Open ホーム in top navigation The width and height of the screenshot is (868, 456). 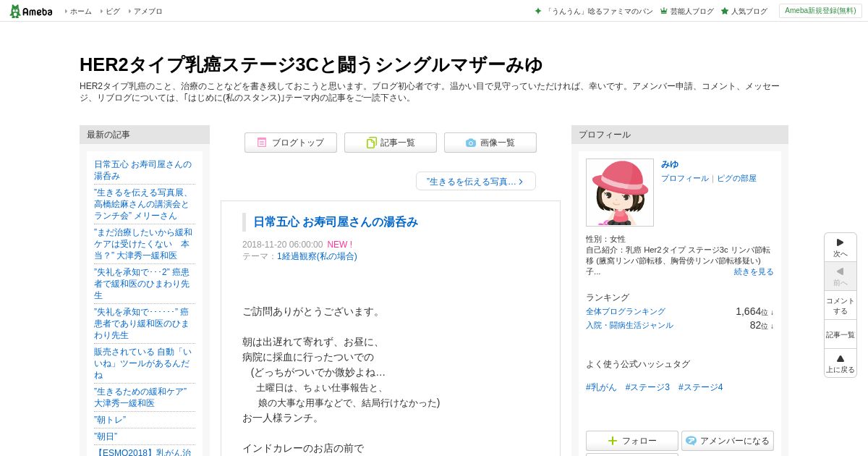pos(80,12)
